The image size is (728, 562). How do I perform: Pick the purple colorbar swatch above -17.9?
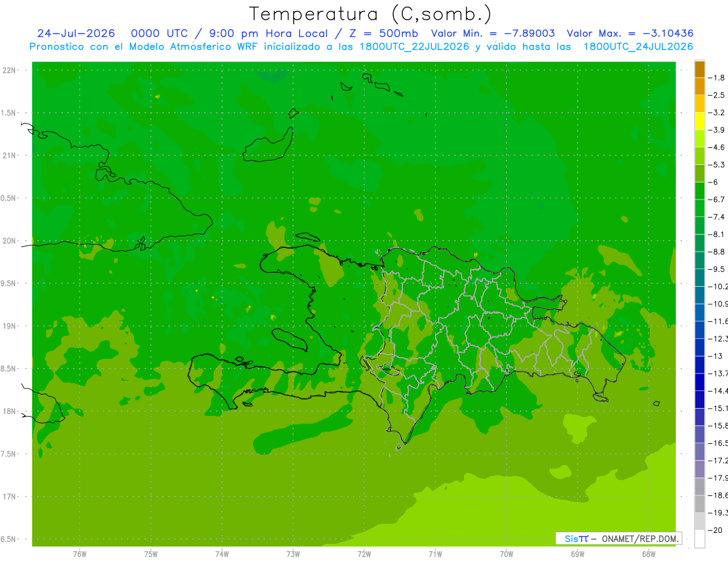[700, 469]
